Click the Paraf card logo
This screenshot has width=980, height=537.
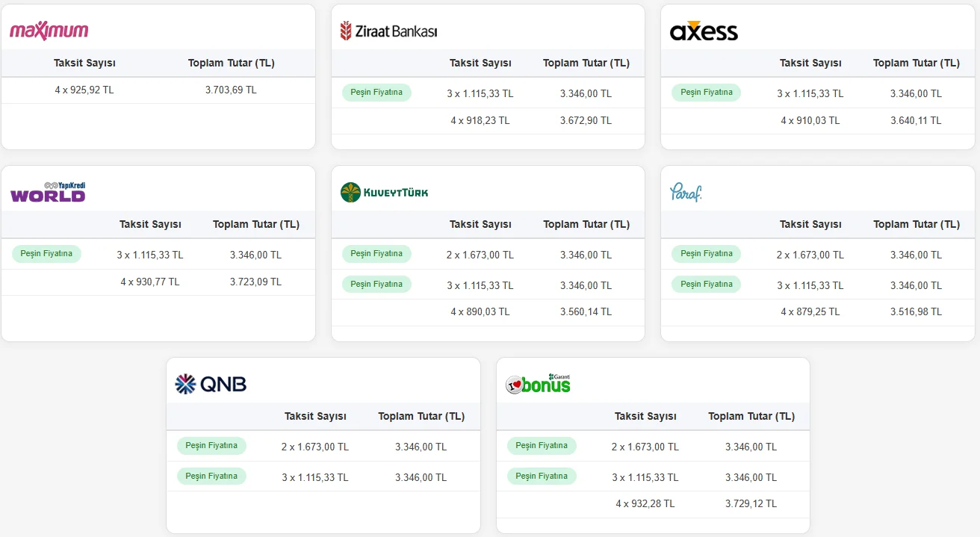pos(686,192)
